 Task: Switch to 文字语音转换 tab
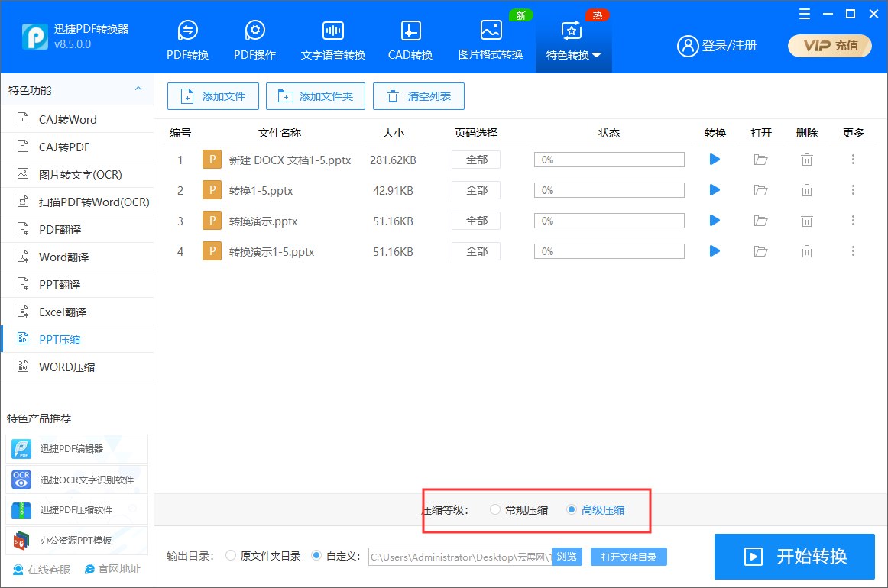pos(333,40)
